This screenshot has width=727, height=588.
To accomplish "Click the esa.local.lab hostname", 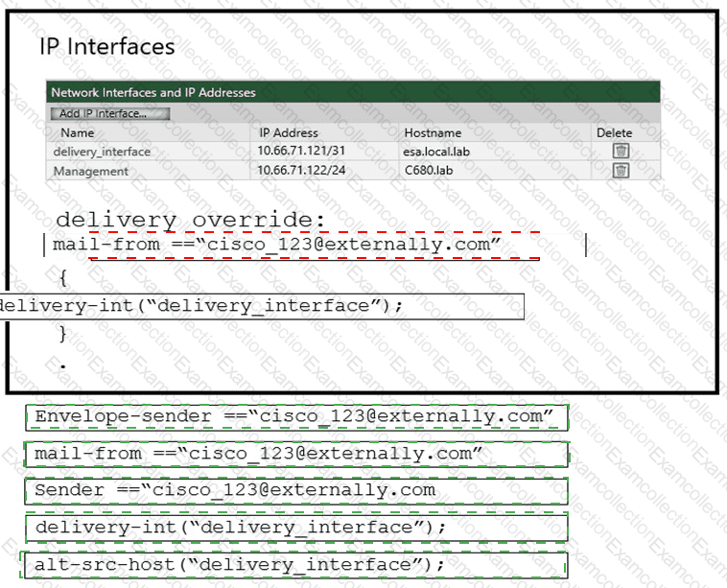I will coord(438,151).
